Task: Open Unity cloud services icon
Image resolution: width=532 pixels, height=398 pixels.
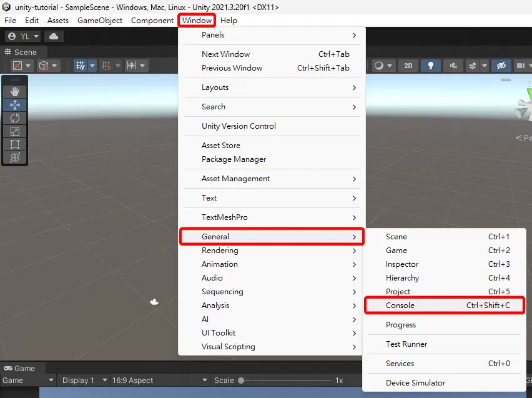Action: [x=54, y=36]
